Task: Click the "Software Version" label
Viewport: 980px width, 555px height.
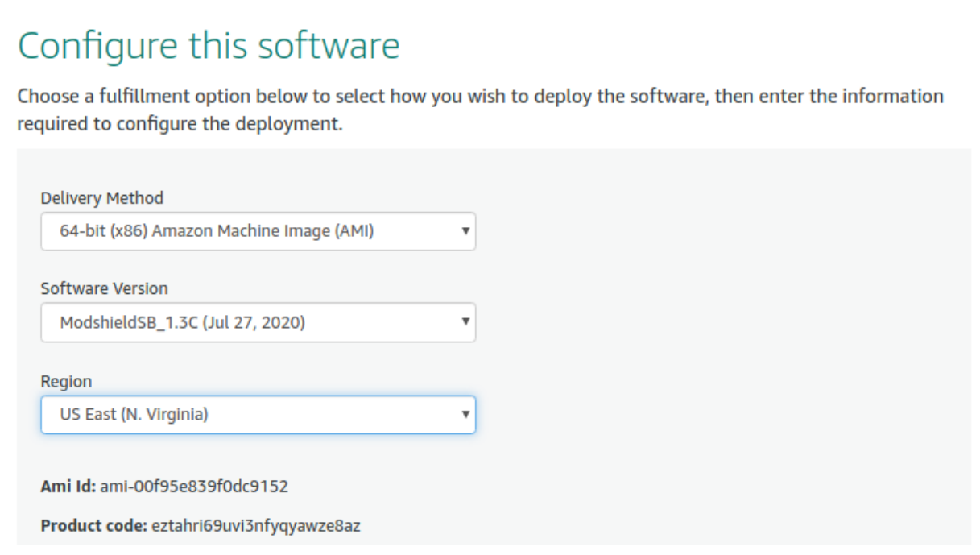Action: (x=104, y=288)
